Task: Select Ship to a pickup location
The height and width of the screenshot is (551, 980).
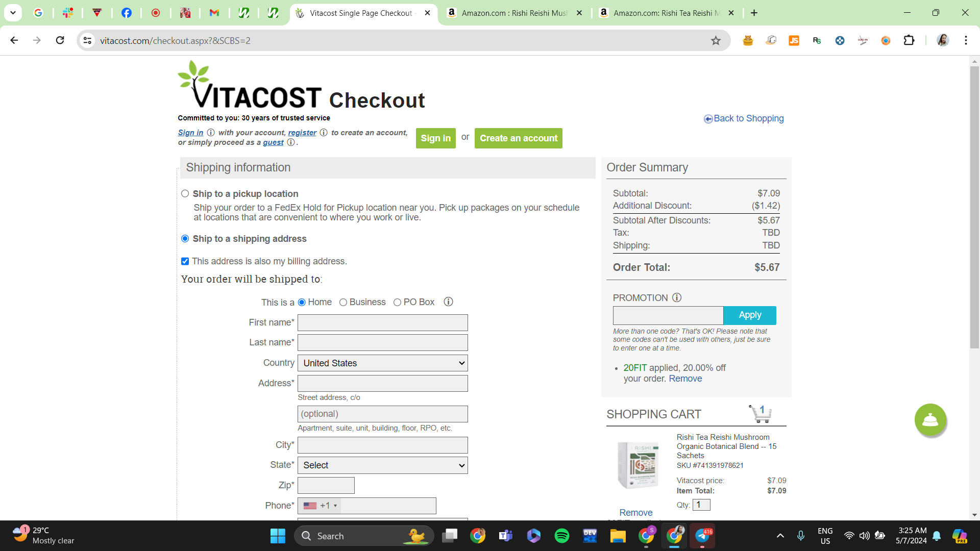Action: click(x=185, y=194)
